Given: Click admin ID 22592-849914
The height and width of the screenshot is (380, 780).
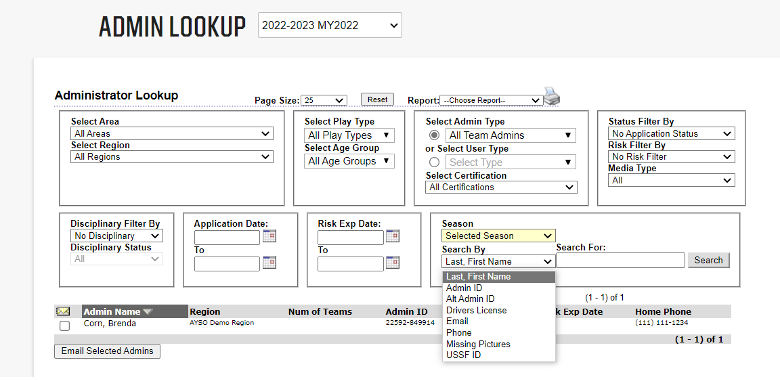Looking at the screenshot, I should click(x=410, y=323).
